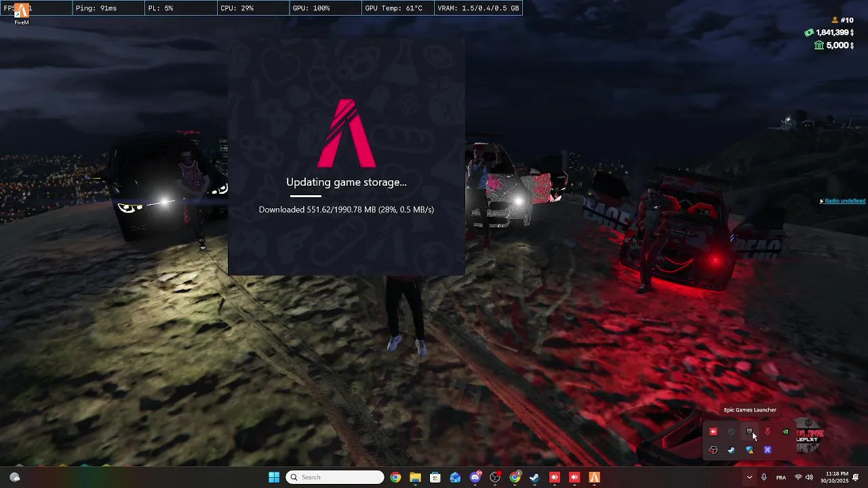Click Steam icon in the tray overflow
The width and height of the screenshot is (868, 488).
coord(731,449)
